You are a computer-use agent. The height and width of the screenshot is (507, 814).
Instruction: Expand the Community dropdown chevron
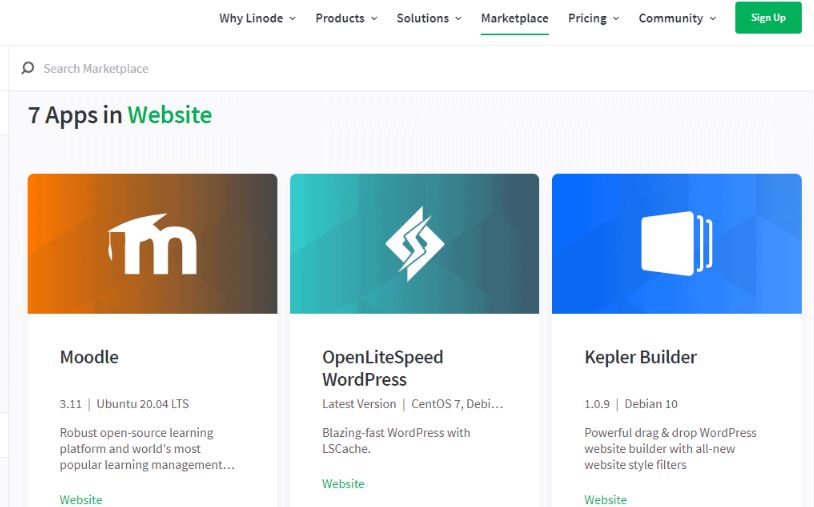click(x=713, y=18)
